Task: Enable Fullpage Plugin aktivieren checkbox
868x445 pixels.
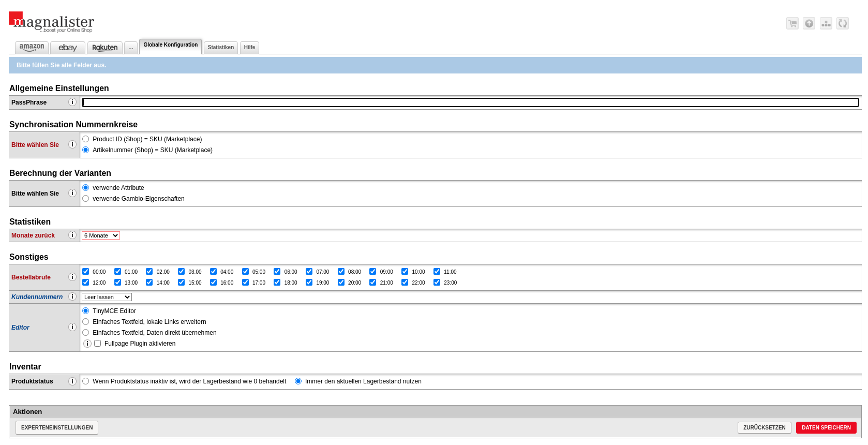Action: (98, 344)
